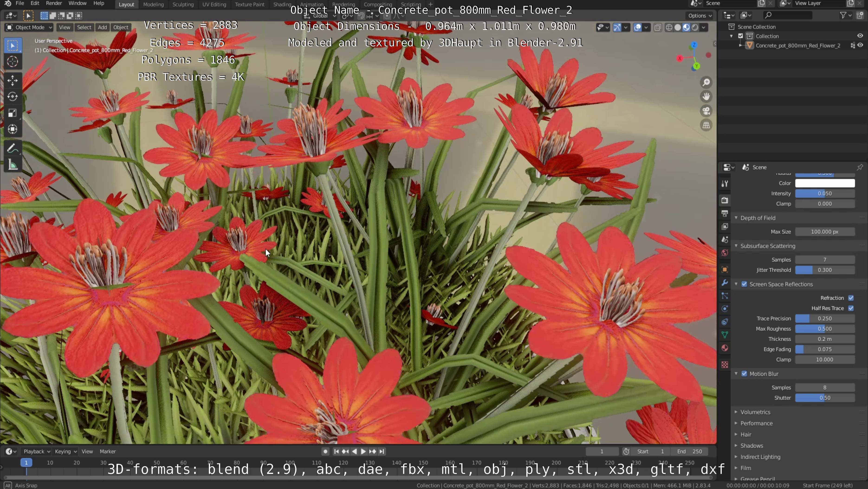Viewport: 868px width, 489px height.
Task: Click the viewport zoom magnifier icon
Action: [706, 83]
